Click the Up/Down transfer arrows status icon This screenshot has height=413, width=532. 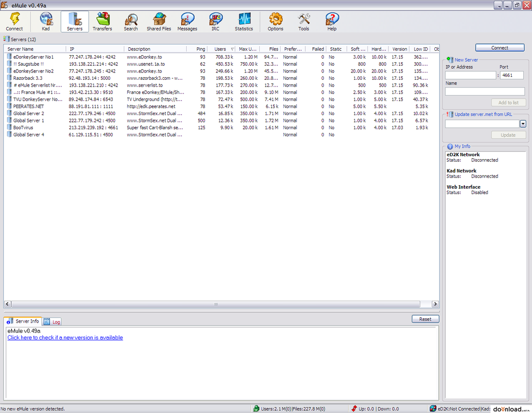(354, 409)
